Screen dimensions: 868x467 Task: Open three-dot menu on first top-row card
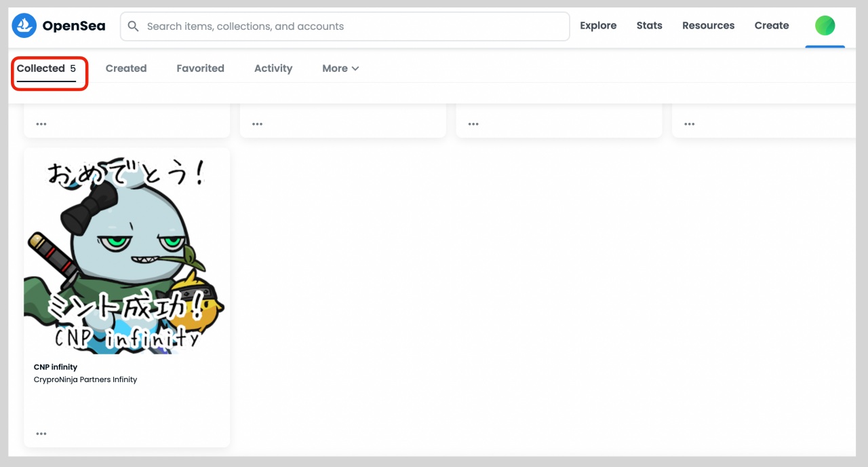41,124
